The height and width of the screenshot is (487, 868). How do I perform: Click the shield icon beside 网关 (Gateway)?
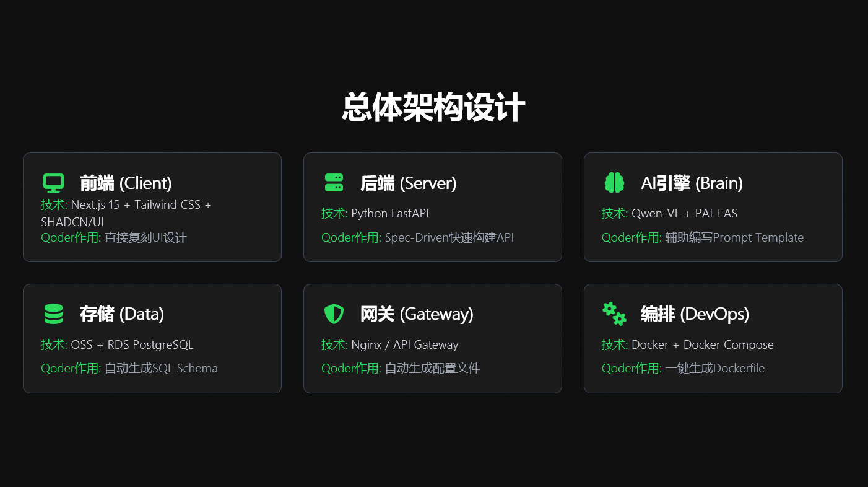pos(334,314)
